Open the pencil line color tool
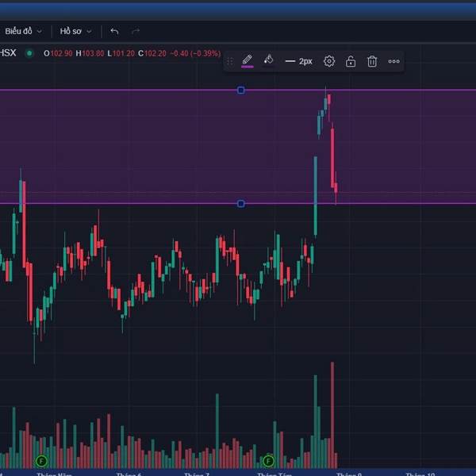 tap(247, 61)
